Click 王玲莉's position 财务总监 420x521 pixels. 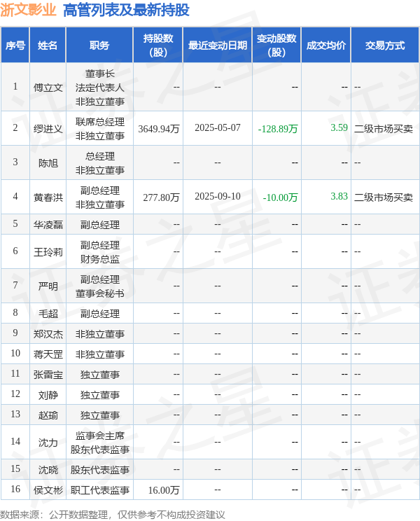coord(99,259)
